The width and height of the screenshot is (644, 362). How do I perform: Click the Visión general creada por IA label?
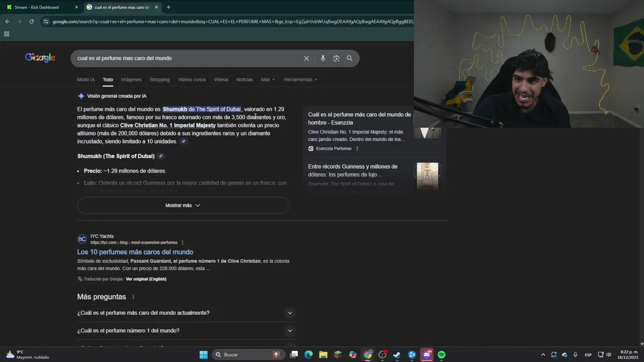click(x=117, y=96)
